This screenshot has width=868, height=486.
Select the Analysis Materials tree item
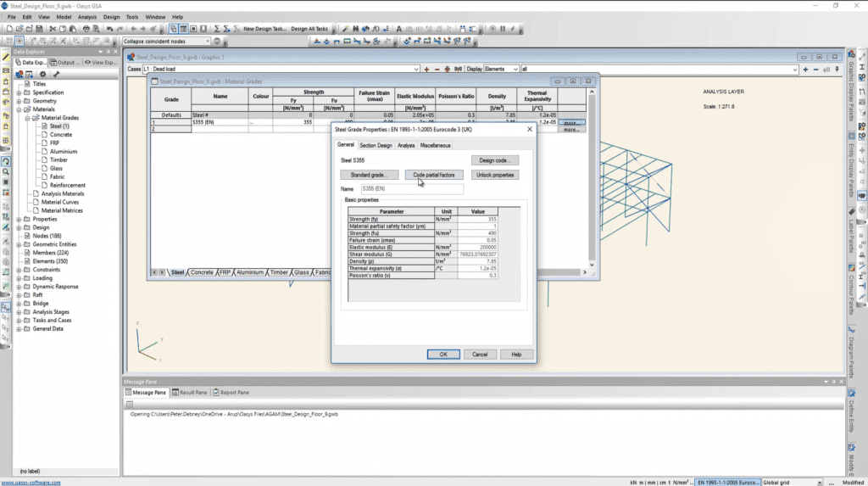[x=63, y=194]
